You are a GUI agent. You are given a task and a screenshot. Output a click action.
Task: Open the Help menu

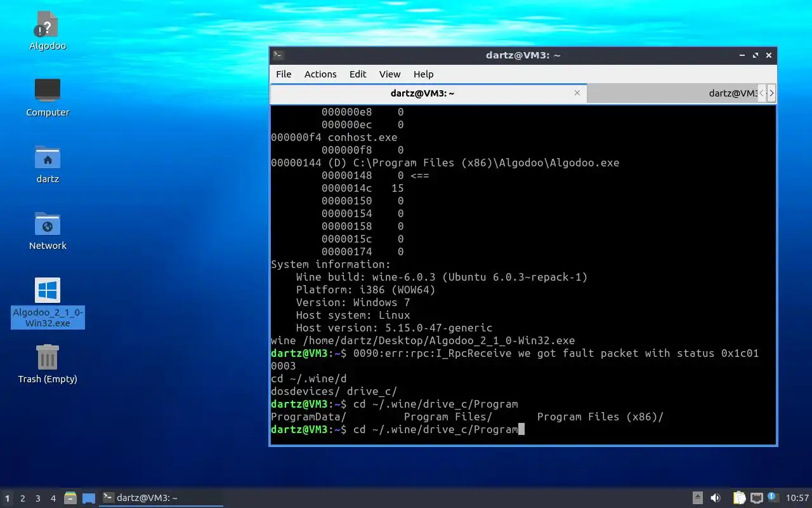[423, 74]
